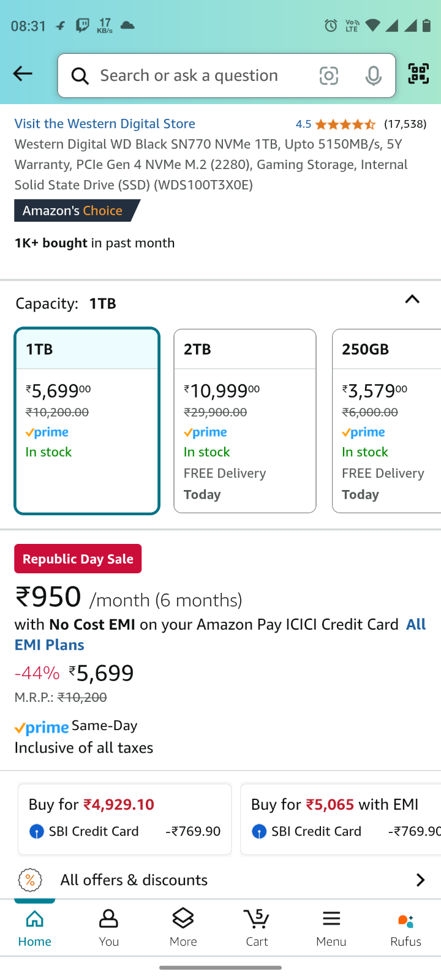Tap the microphone voice search icon
The height and width of the screenshot is (980, 441).
pyautogui.click(x=373, y=75)
